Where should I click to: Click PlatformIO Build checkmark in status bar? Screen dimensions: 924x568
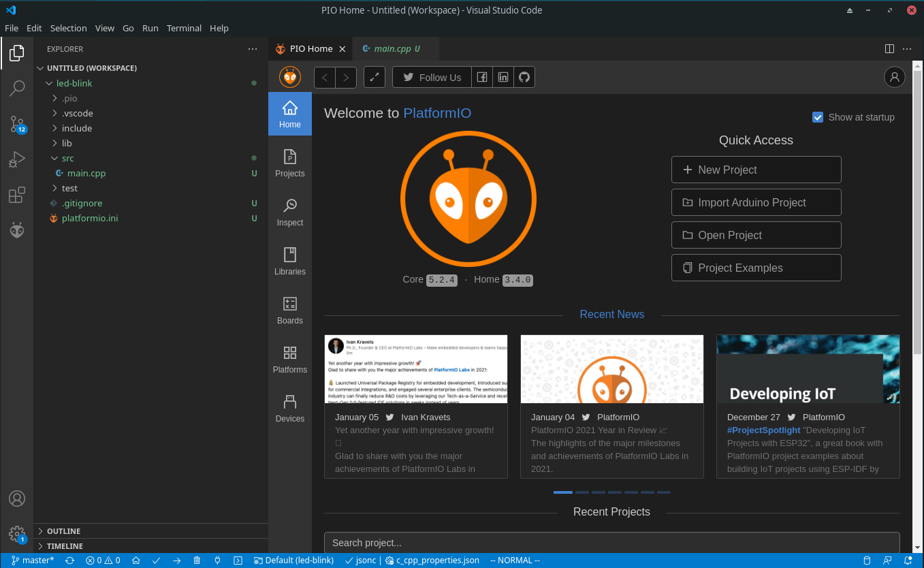coord(156,561)
